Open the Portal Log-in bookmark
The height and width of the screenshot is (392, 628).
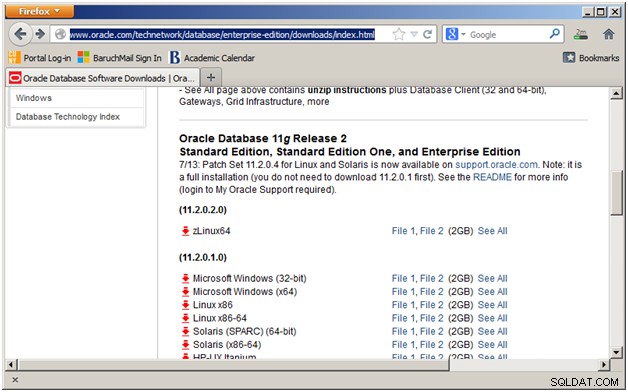pos(40,58)
